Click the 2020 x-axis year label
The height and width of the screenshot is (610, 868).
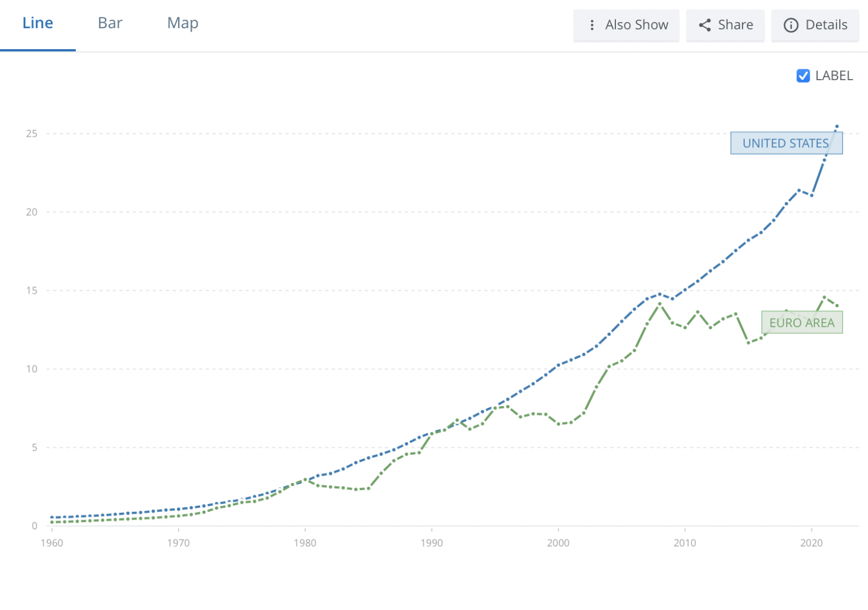point(811,543)
